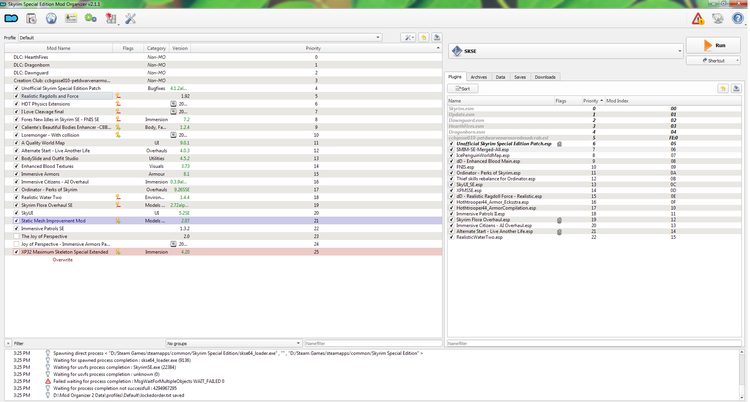Sort mod list by Category header
750x402 pixels.
156,48
